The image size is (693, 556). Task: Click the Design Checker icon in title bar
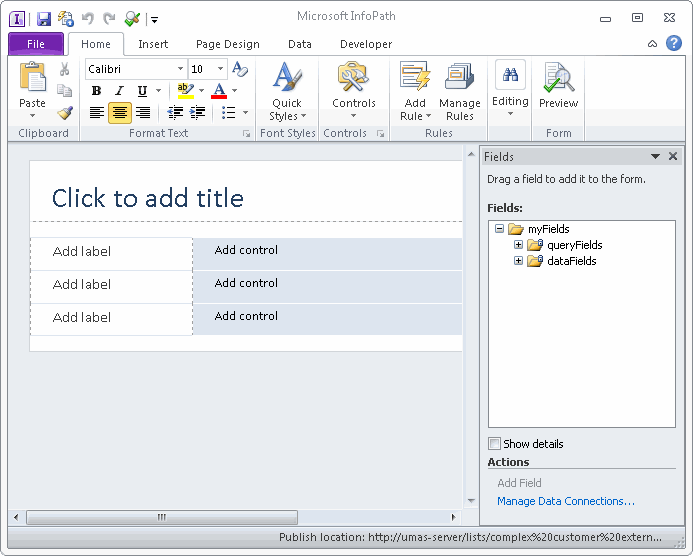132,19
